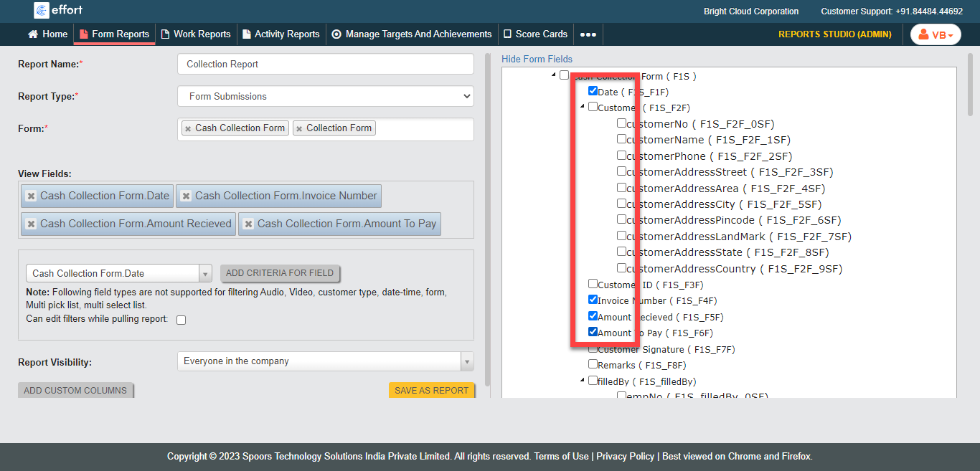Collapse the Customer tree node

(x=583, y=107)
